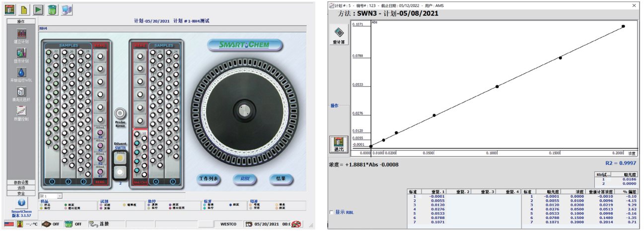Click the RBL button under the cuvette wheel

245,178
